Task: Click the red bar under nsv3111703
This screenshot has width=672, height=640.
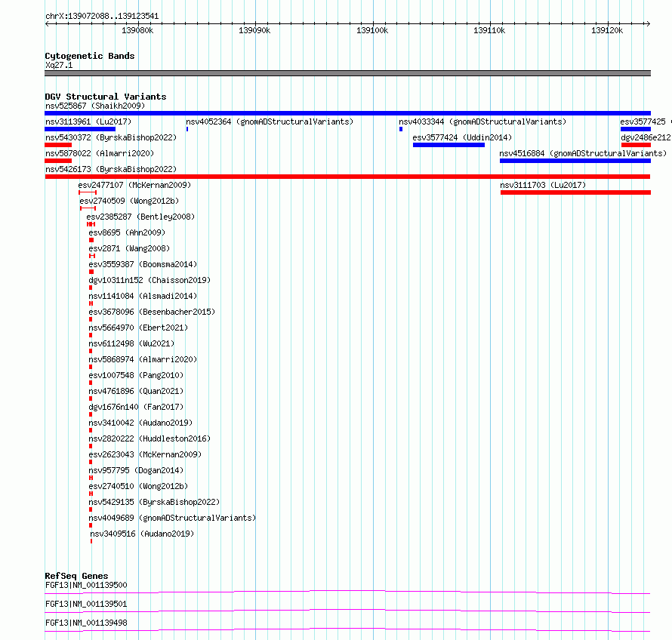Action: (x=575, y=192)
